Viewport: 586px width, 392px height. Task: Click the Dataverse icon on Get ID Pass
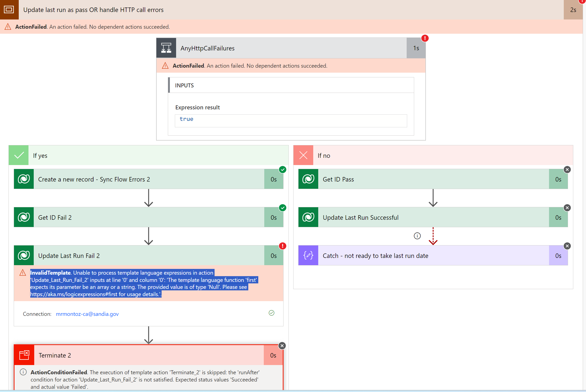308,179
